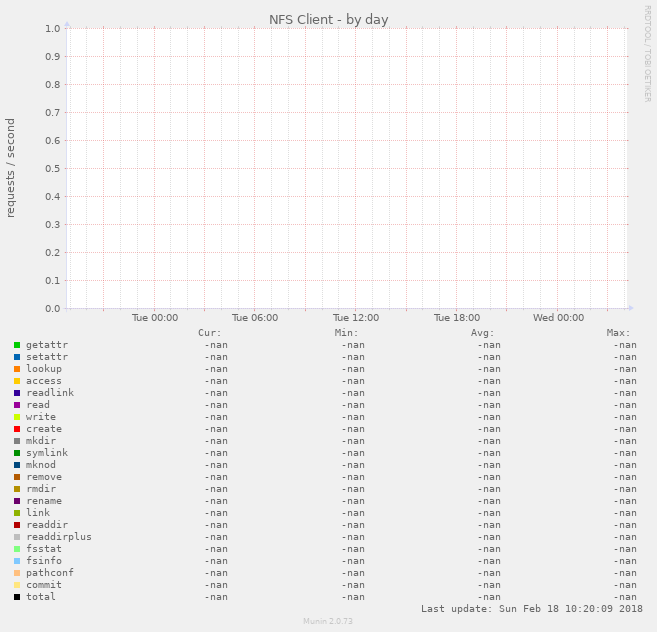
Task: Click the Munin 2.0.73 version text
Action: click(328, 622)
